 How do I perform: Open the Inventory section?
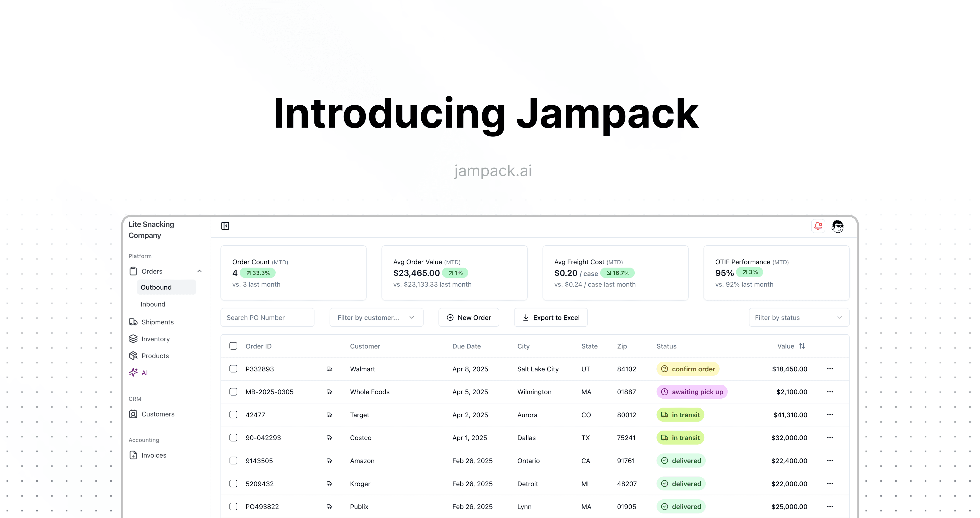click(156, 338)
